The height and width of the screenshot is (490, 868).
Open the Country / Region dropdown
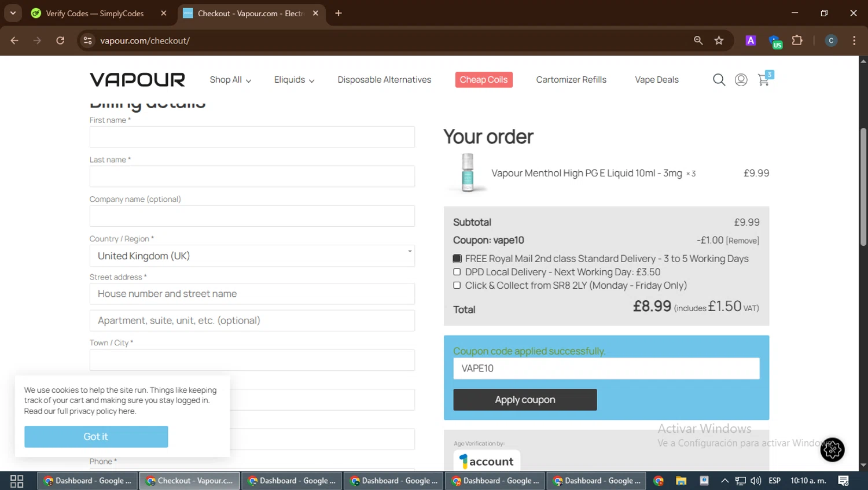click(252, 256)
